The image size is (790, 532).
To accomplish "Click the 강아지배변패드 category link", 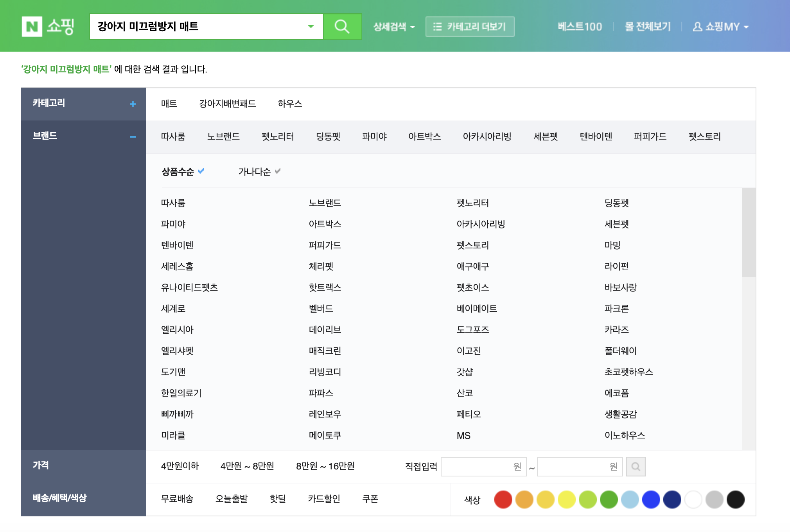I will [x=227, y=104].
